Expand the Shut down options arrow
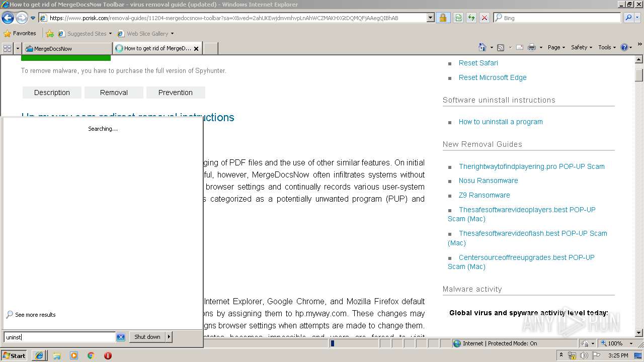This screenshot has height=362, width=644. 169,337
